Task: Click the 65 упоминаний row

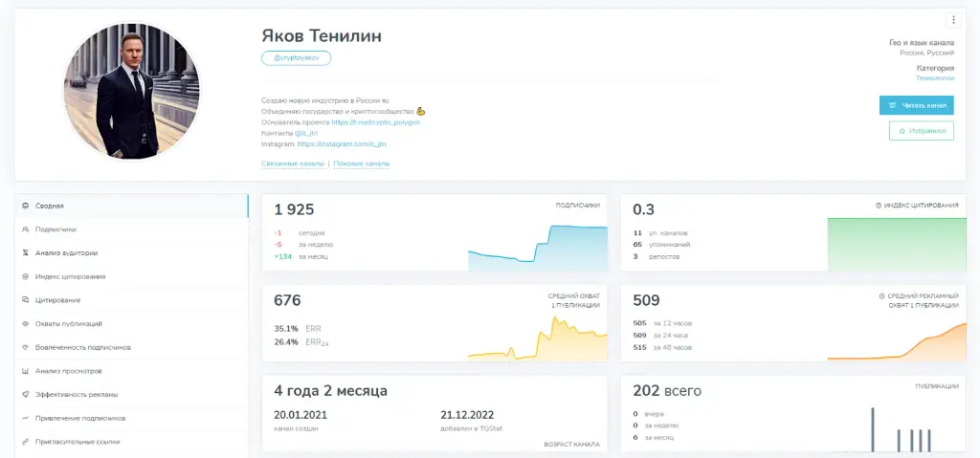Action: coord(661,245)
